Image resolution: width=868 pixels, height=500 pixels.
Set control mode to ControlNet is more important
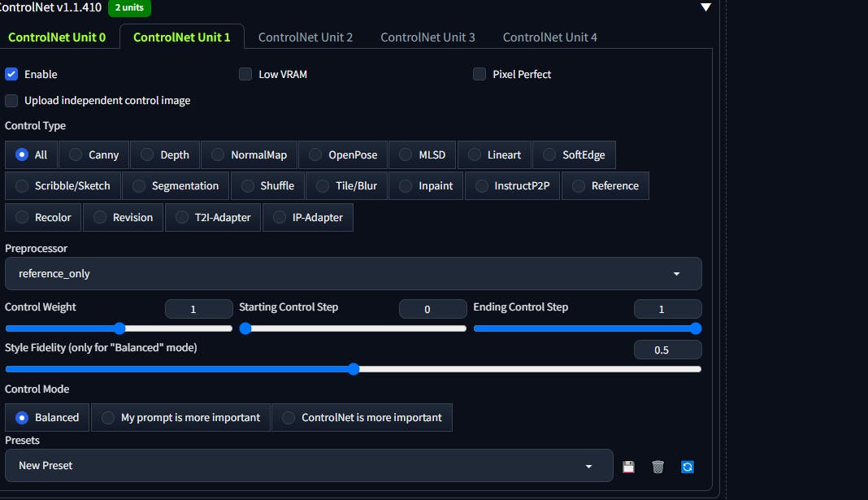tap(362, 417)
